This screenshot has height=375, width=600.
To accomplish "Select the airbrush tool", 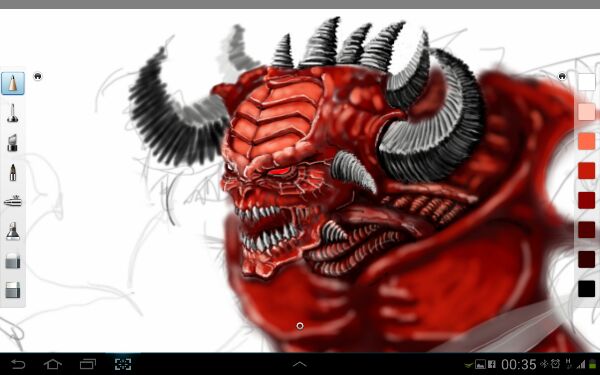I will tap(13, 201).
